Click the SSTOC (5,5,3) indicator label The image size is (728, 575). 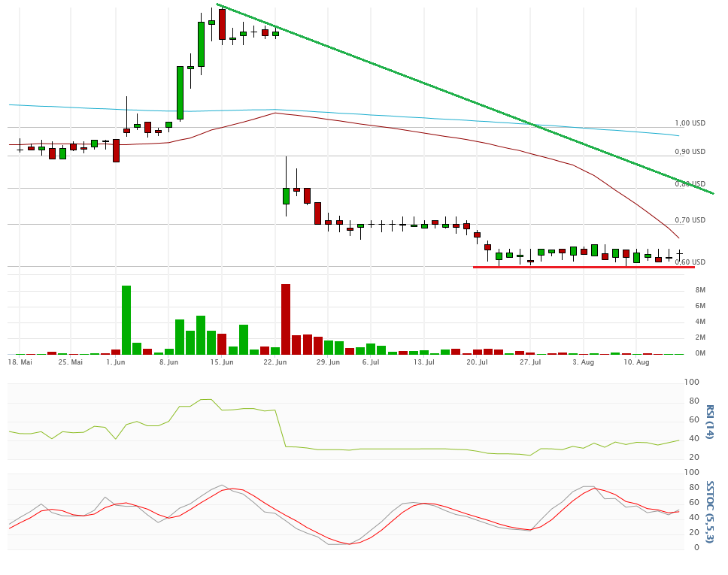(x=708, y=510)
